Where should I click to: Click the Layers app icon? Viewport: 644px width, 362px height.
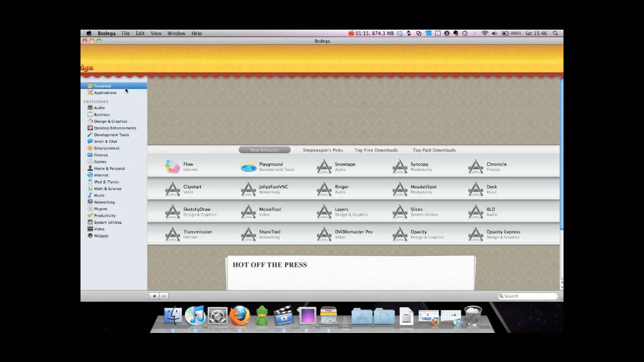coord(325,212)
